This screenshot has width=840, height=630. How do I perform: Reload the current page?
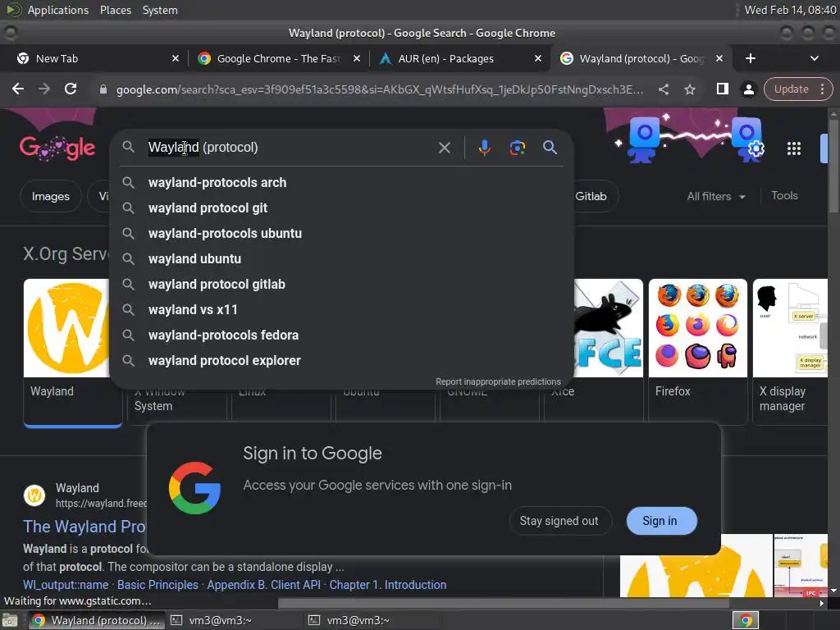coord(71,89)
